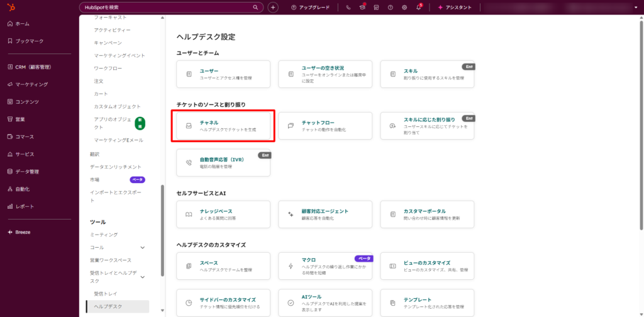Open the アシスタント button
Image resolution: width=644 pixels, height=317 pixels.
coord(455,8)
